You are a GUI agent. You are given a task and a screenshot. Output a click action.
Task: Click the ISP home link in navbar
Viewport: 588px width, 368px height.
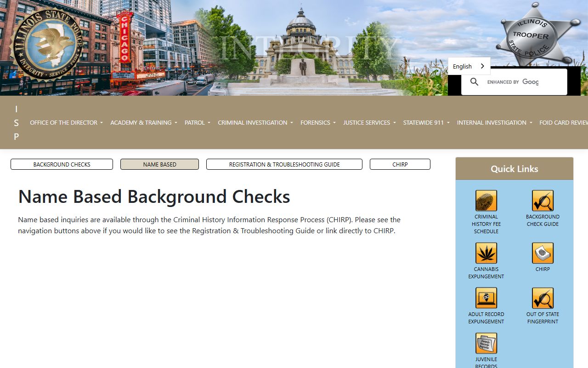pyautogui.click(x=16, y=122)
